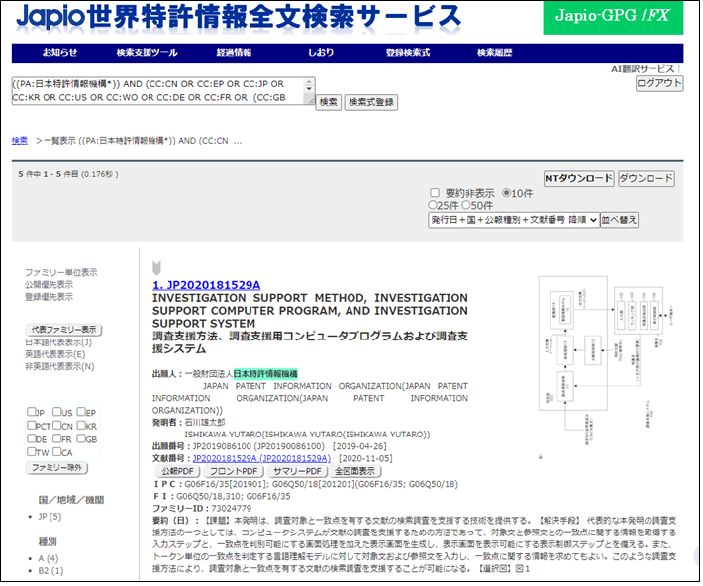
Task: Open 文献番号 link JP2020181529A
Action: click(x=263, y=460)
